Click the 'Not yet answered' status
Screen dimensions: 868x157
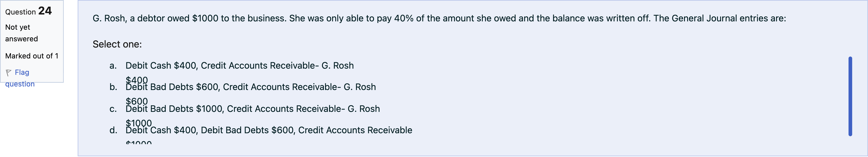coord(21,33)
